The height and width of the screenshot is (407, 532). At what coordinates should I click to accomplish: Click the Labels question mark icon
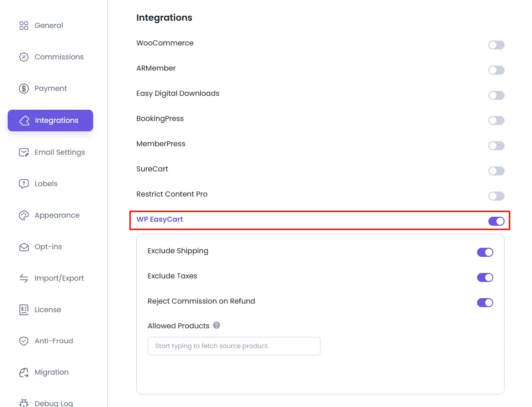(23, 183)
